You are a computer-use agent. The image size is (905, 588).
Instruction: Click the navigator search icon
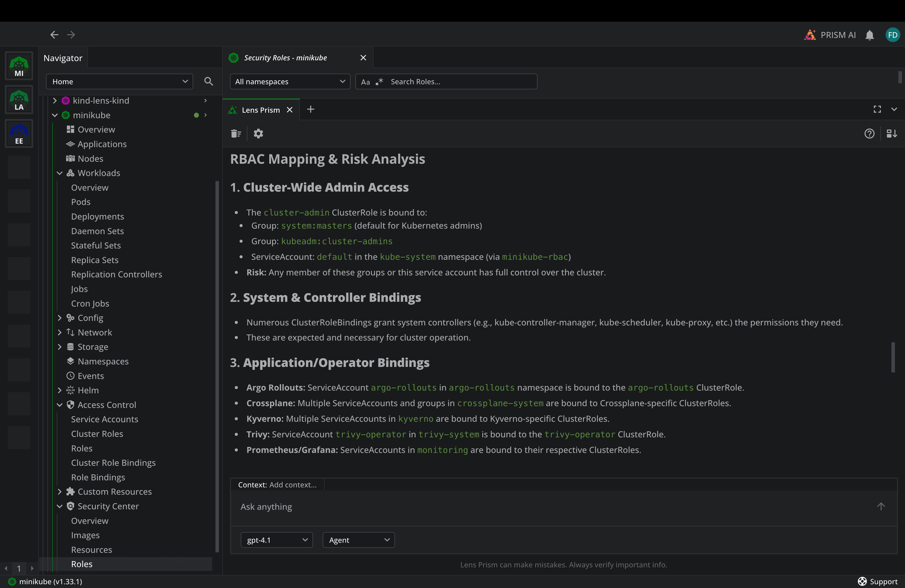pyautogui.click(x=208, y=81)
